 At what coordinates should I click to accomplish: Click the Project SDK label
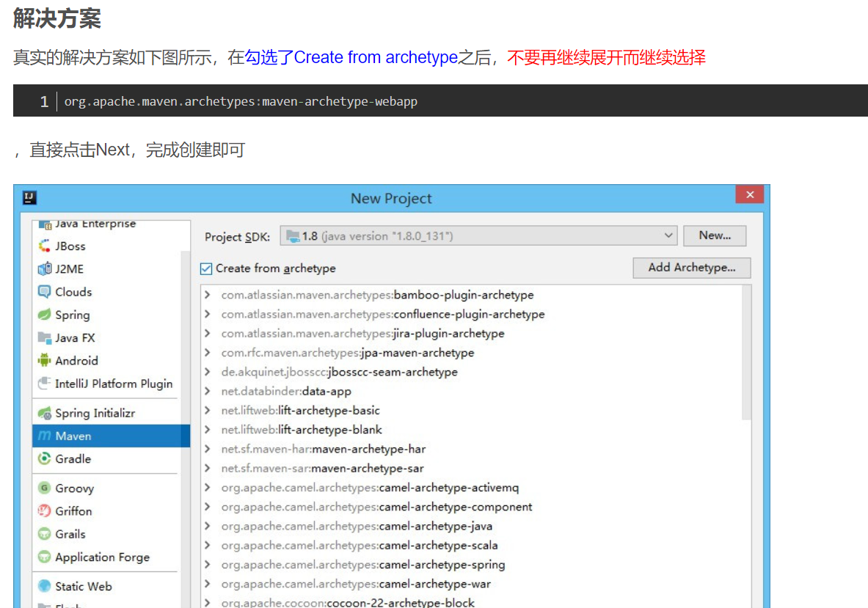[238, 237]
